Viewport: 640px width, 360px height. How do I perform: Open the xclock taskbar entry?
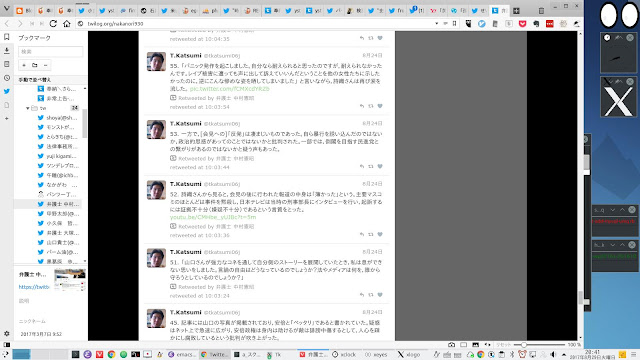click(x=344, y=355)
